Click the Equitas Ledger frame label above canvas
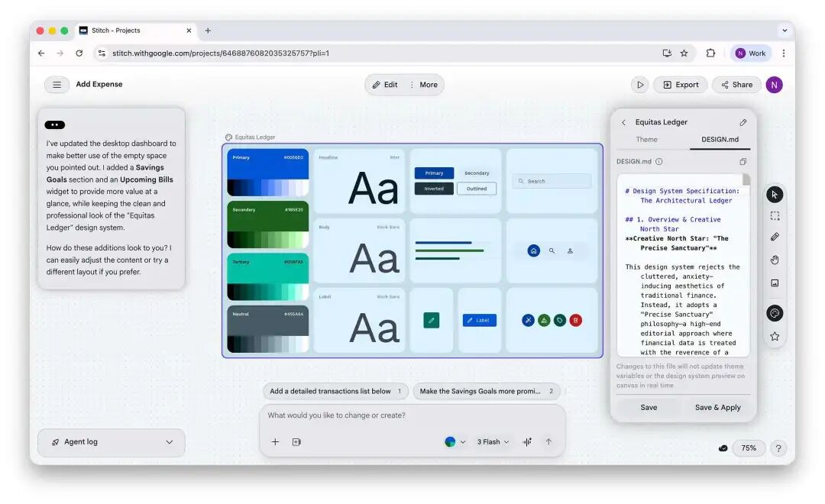825x504 pixels. (x=251, y=137)
